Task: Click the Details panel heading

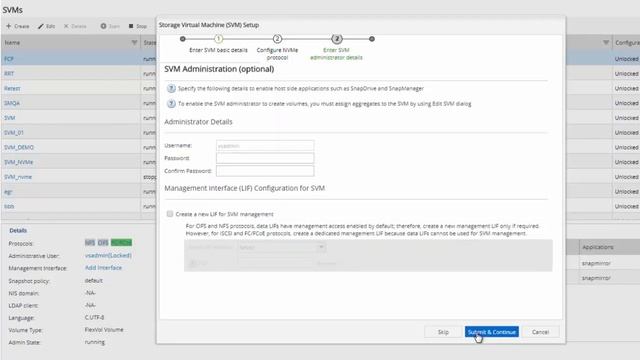Action: (x=18, y=231)
